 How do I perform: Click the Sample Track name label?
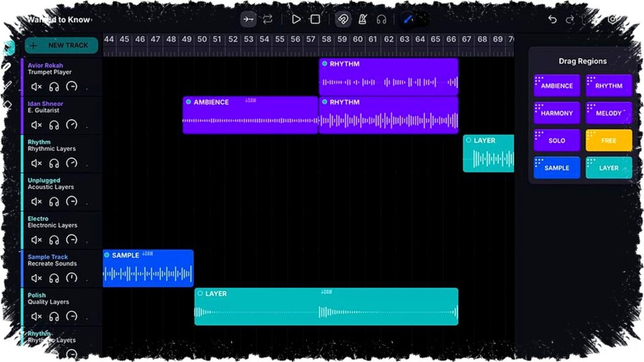click(48, 257)
